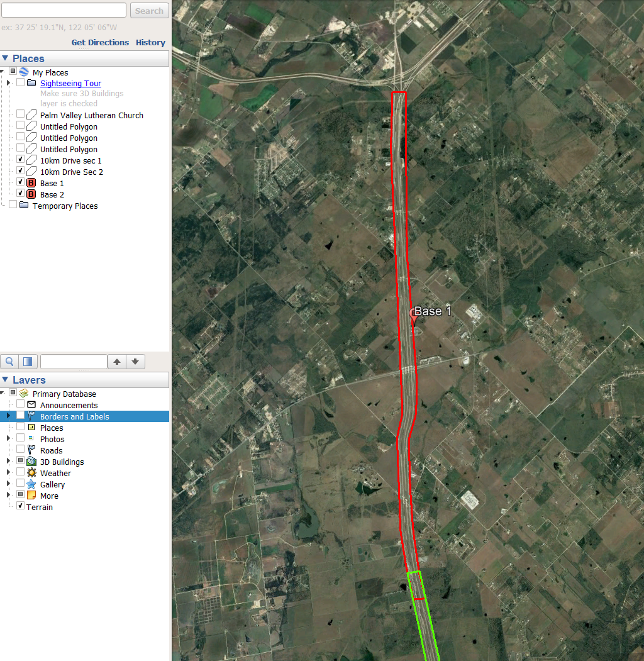This screenshot has width=644, height=661.
Task: Click the 3D Buildings layer icon
Action: pyautogui.click(x=31, y=462)
